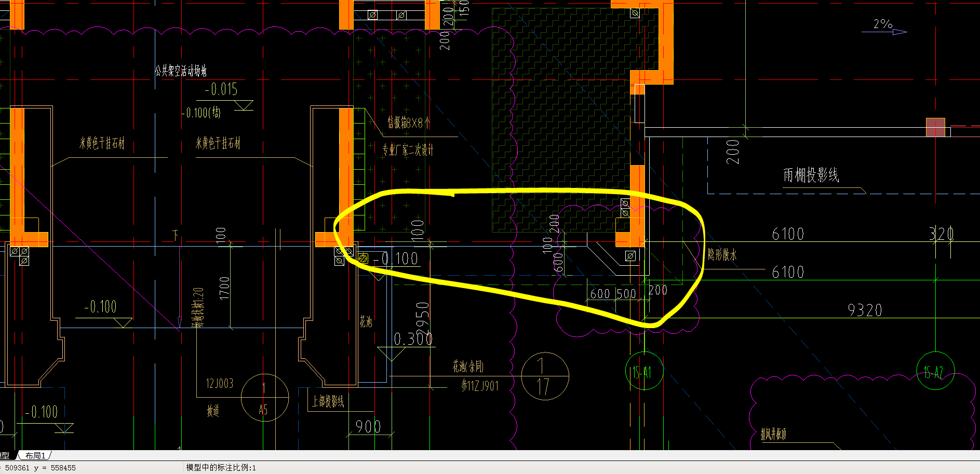Click the red square block near 雨棚投影线
980x474 pixels.
935,127
